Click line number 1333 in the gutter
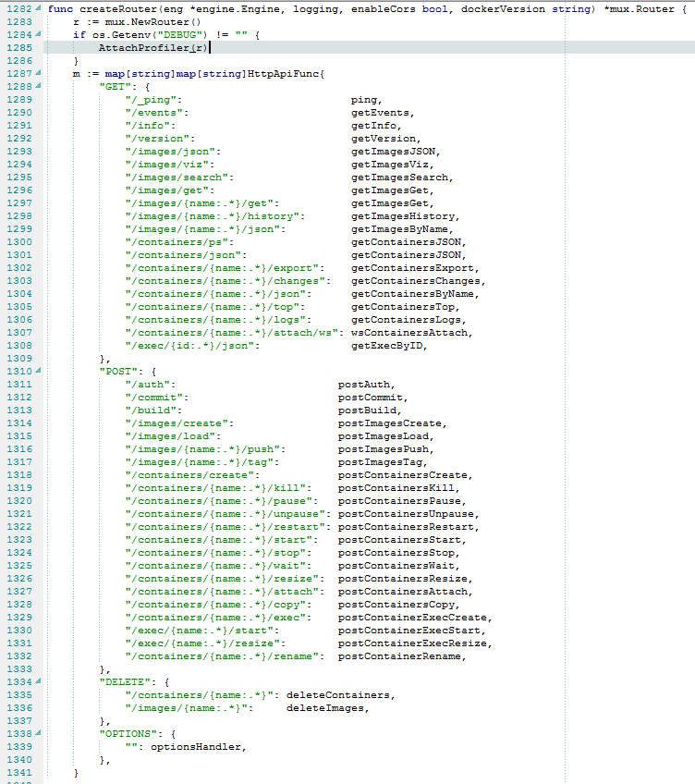Image resolution: width=695 pixels, height=784 pixels. tap(19, 669)
